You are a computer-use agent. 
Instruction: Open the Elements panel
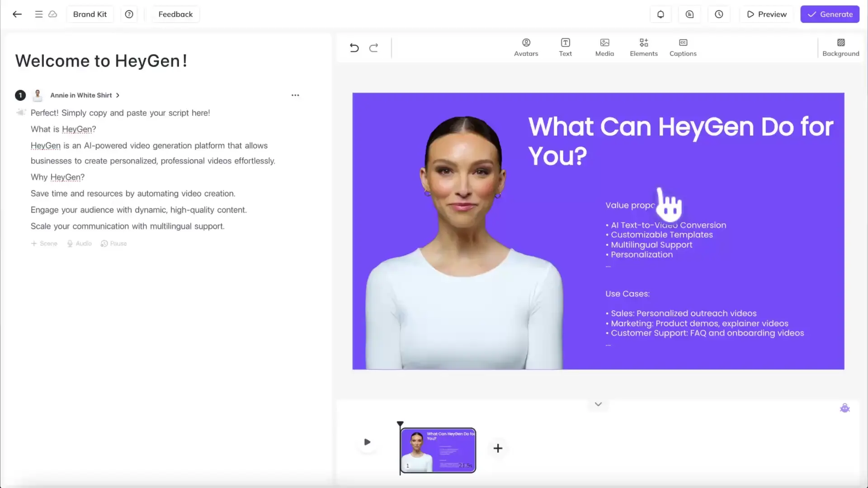[x=644, y=47]
